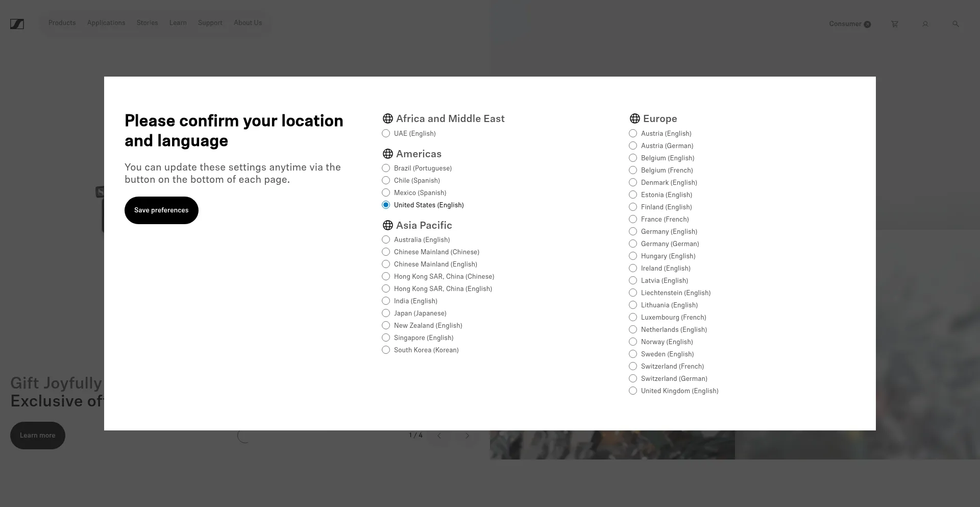Screen dimensions: 980x507
Task: Choose Japan (Japanese) as location
Action: tap(386, 313)
